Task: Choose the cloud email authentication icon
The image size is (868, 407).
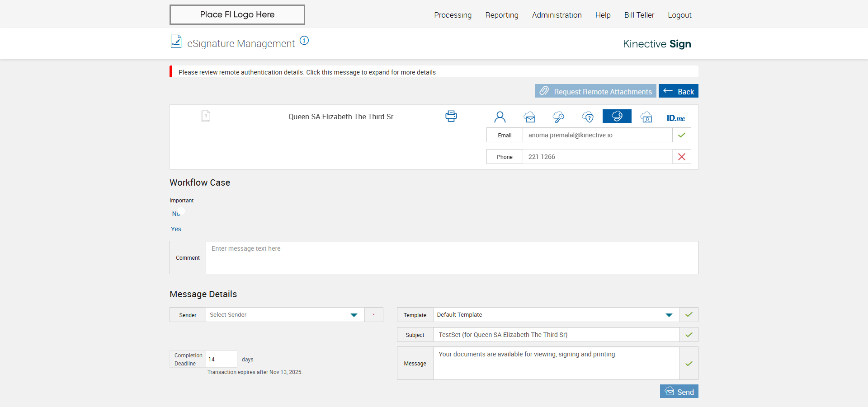Action: 529,117
